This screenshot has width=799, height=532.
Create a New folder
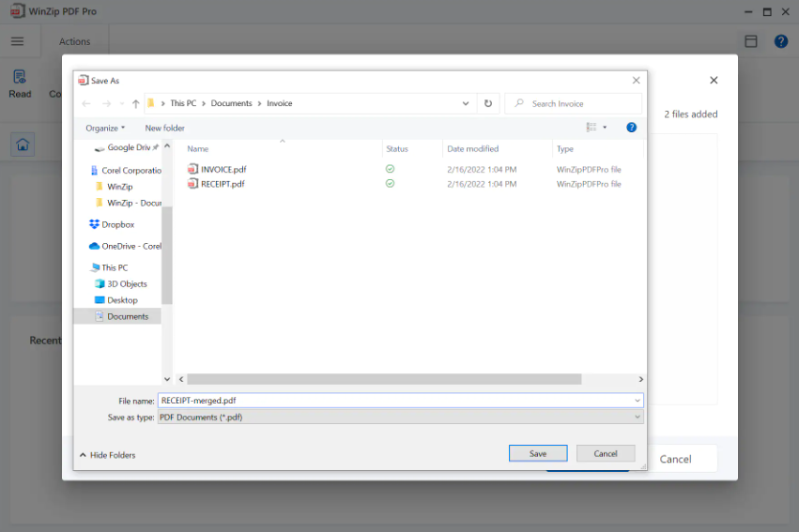click(164, 129)
